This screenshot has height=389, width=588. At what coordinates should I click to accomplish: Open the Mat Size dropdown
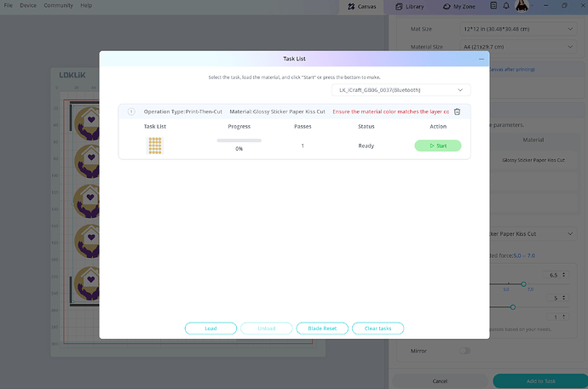point(518,29)
